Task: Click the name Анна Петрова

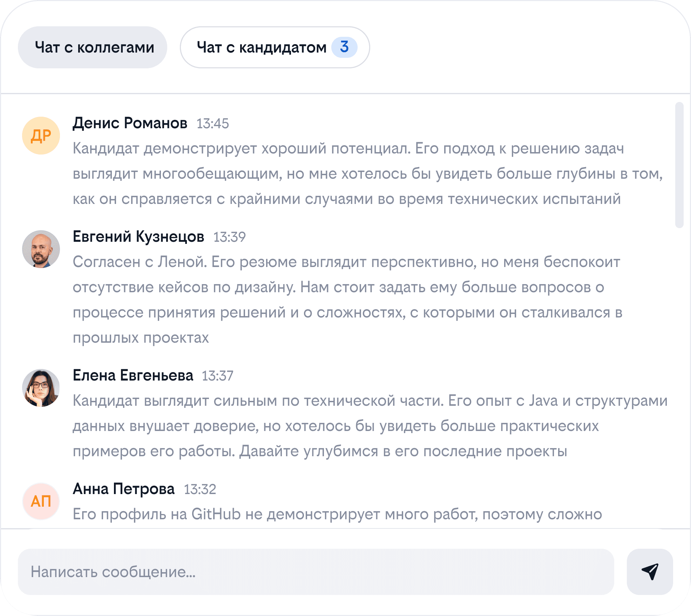Action: coord(123,489)
